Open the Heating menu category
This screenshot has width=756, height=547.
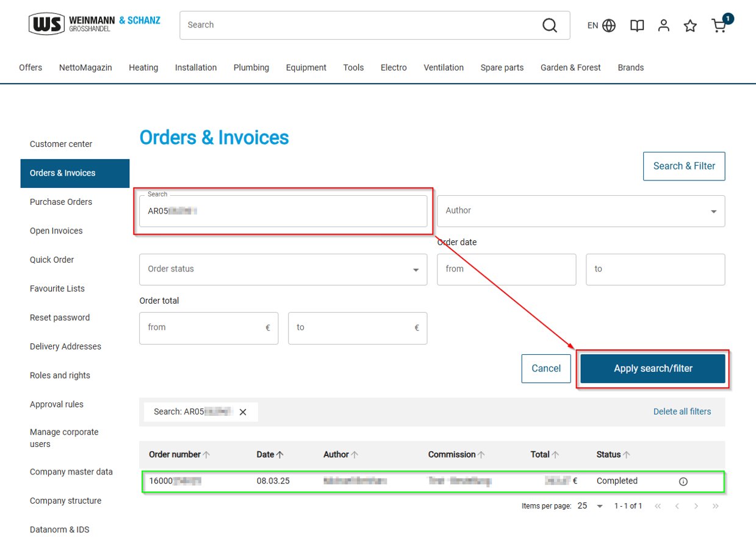click(x=143, y=68)
